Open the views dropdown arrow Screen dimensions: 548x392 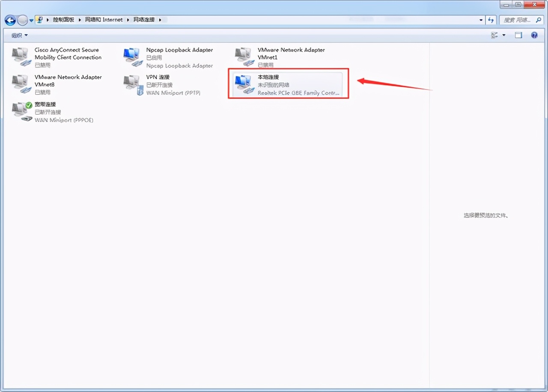pyautogui.click(x=503, y=35)
